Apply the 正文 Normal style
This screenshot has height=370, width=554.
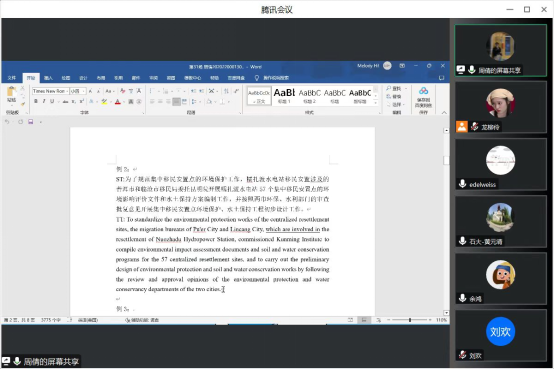pos(259,95)
